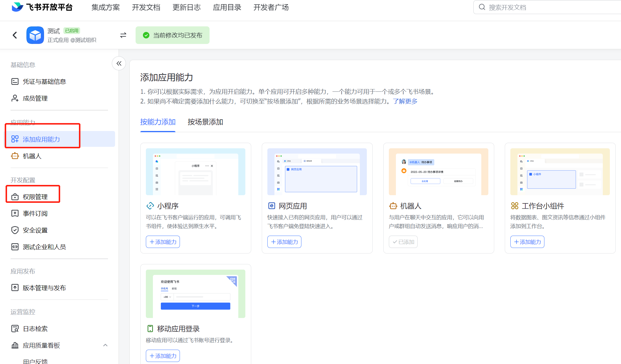
Task: Click the 版本管理与发布 upload icon
Action: click(15, 288)
